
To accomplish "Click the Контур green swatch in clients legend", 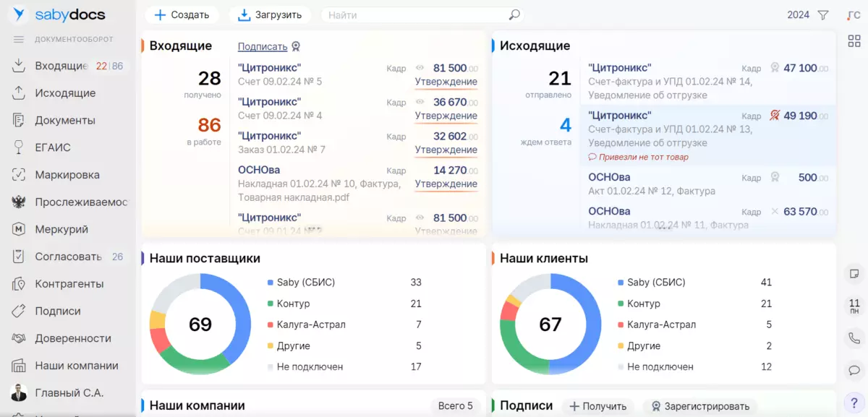I will click(x=621, y=304).
